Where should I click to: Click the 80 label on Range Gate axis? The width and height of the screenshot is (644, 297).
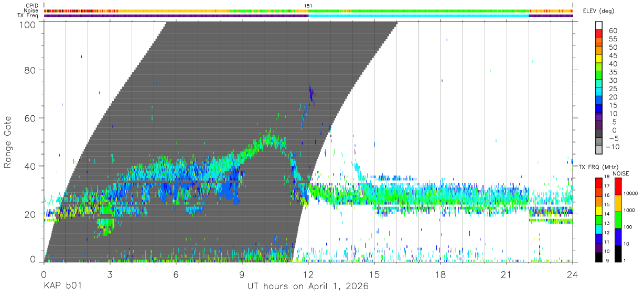click(x=30, y=70)
